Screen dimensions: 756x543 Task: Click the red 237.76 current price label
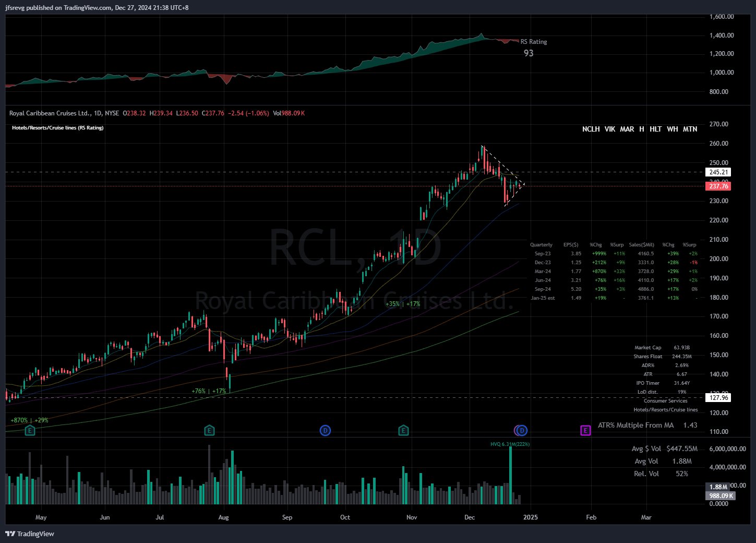pos(718,186)
